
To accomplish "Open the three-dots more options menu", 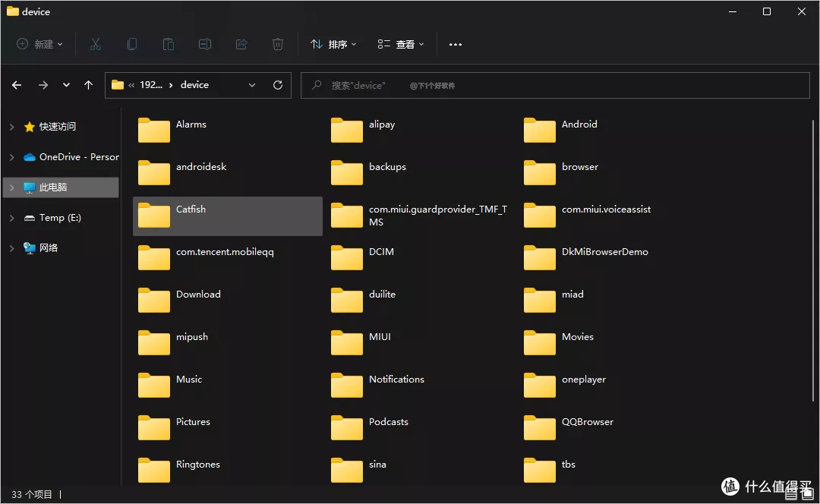I will tap(456, 45).
